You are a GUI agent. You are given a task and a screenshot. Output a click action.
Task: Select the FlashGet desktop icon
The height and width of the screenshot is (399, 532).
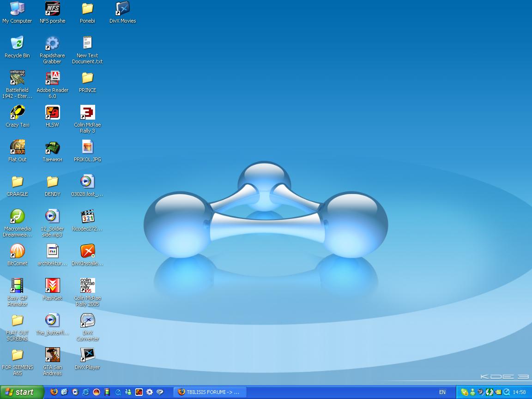(x=52, y=289)
